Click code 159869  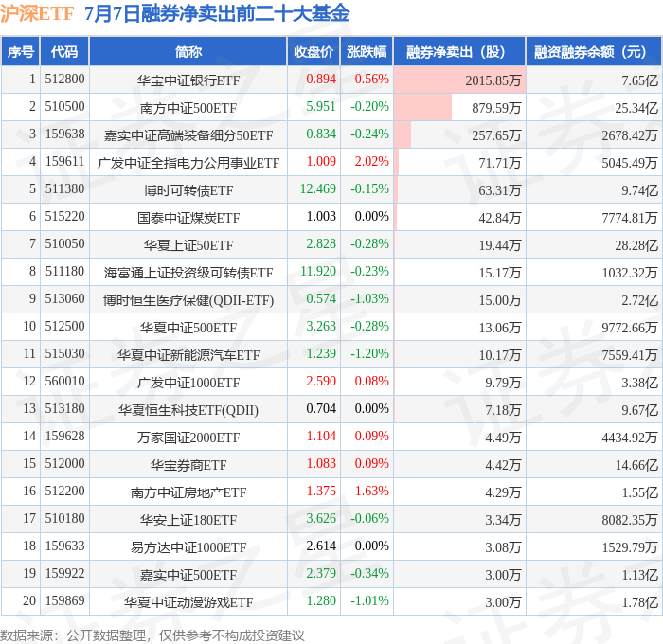coord(64,601)
